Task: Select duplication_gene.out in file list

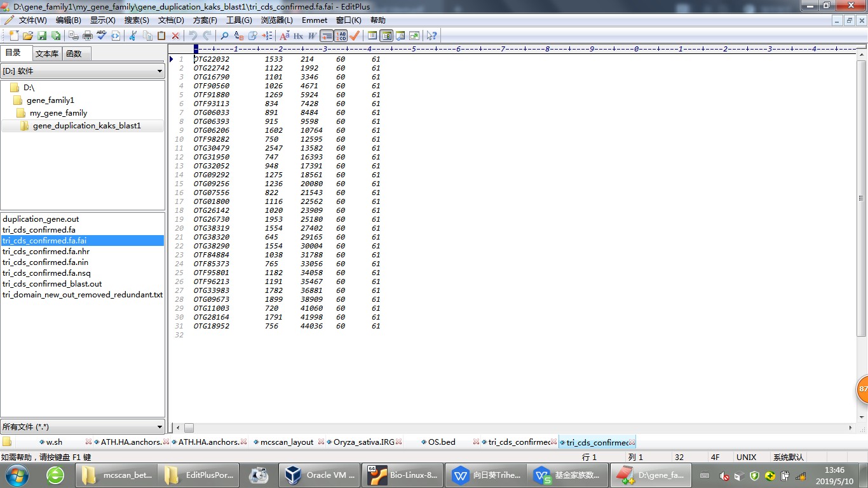Action: click(41, 219)
